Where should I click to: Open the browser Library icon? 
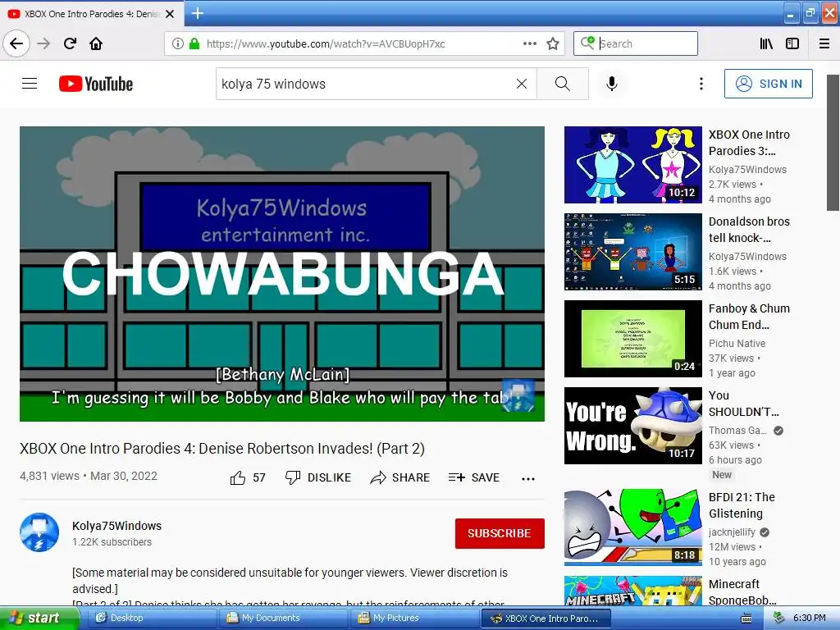[766, 43]
